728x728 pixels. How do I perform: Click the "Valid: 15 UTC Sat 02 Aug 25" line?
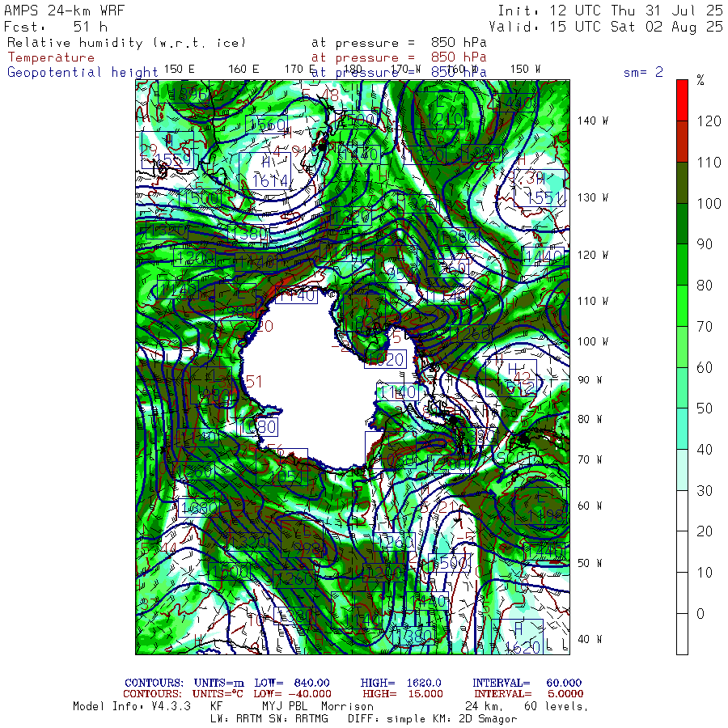[606, 27]
